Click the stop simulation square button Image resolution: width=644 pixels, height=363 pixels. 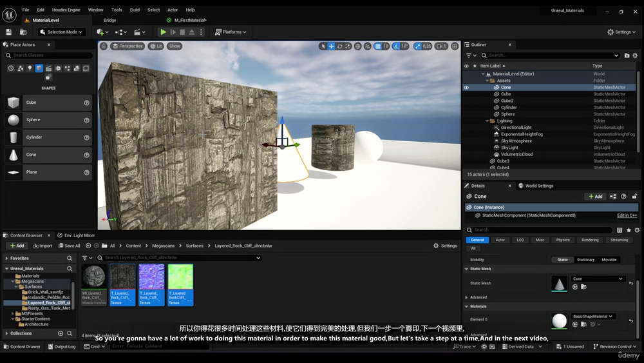tap(182, 32)
